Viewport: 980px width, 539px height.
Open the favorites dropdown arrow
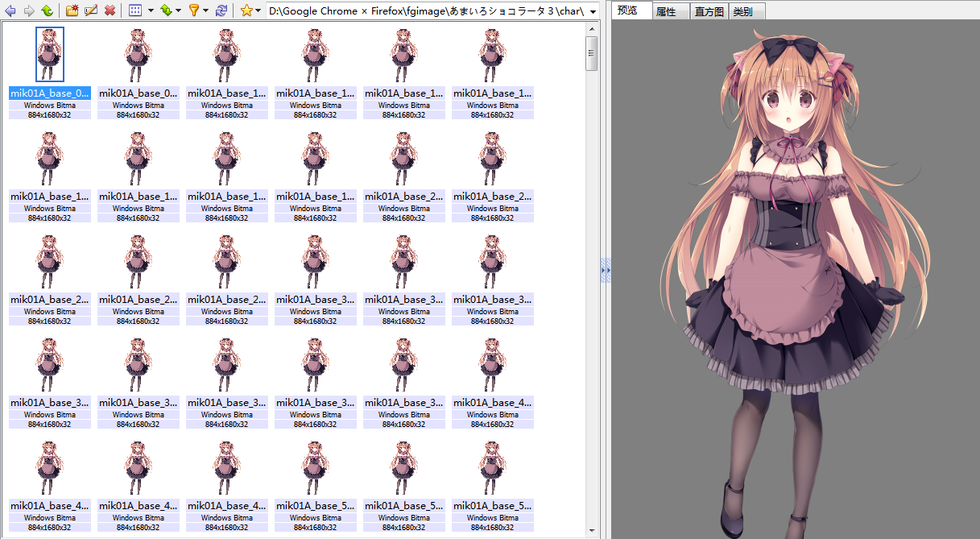(x=258, y=11)
